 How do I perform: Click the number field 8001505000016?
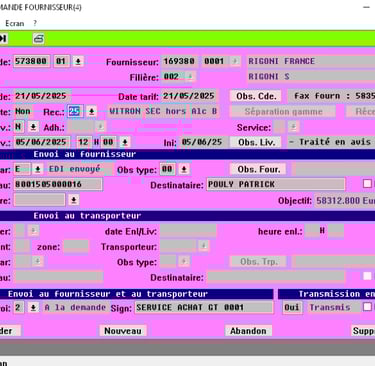[x=58, y=184]
